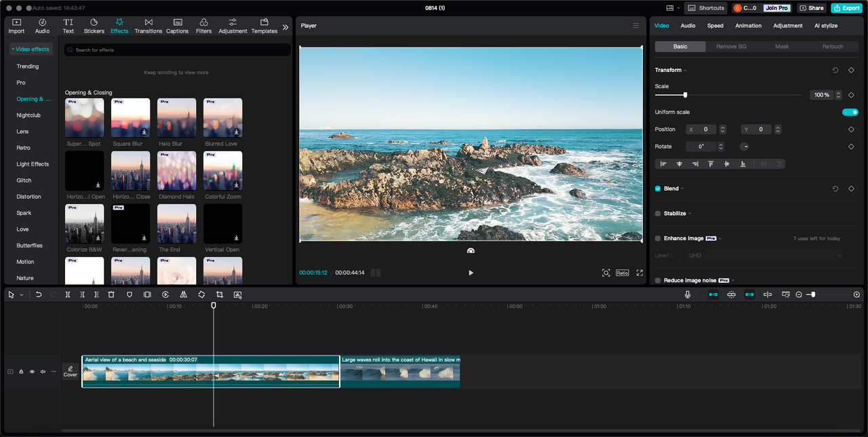Click the Undo arrow in timeline toolbar
The height and width of the screenshot is (437, 868).
pyautogui.click(x=39, y=294)
